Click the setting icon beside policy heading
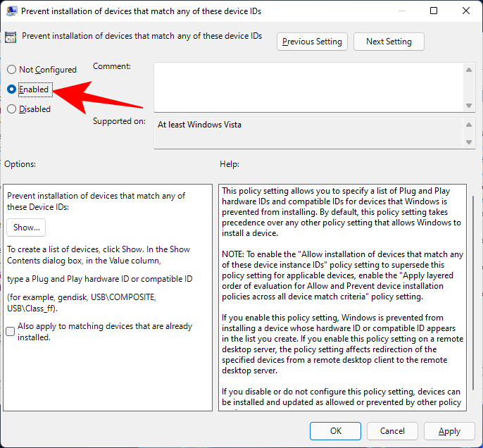Viewport: 483px width, 448px height. (12, 37)
